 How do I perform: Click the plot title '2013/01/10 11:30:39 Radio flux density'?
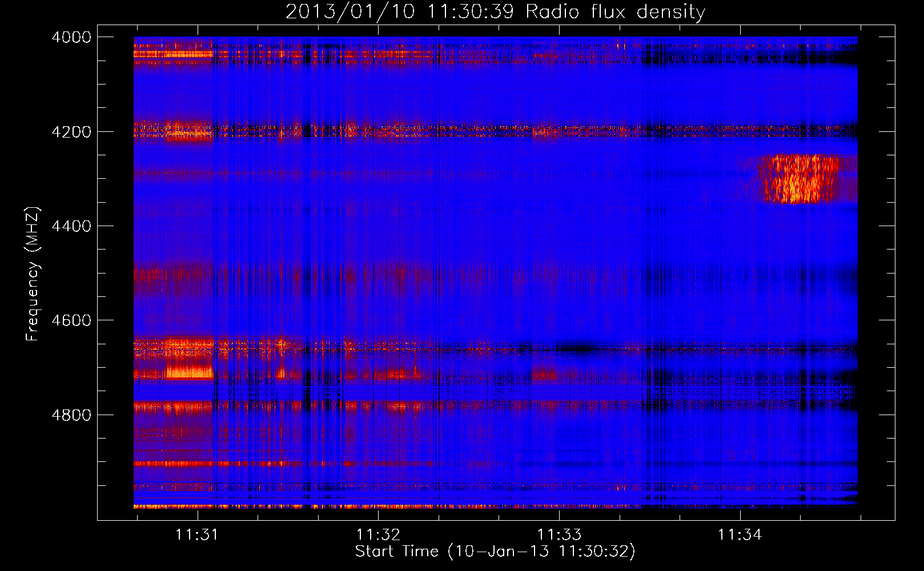pos(496,11)
